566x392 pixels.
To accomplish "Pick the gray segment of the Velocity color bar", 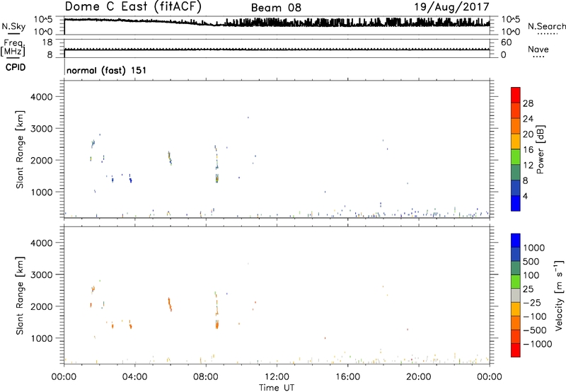I will 516,295.
